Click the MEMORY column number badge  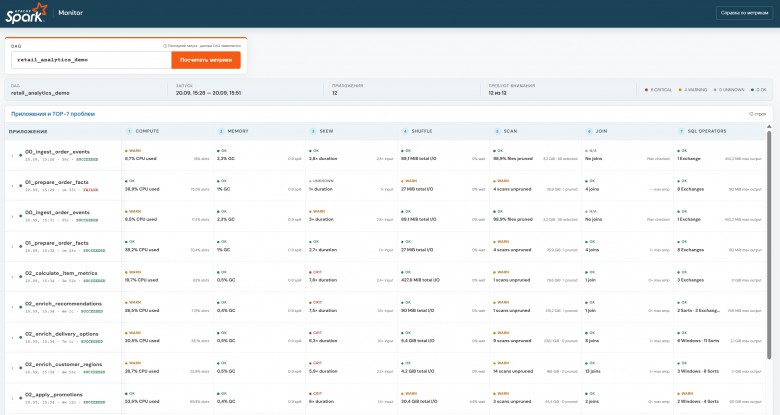click(221, 131)
